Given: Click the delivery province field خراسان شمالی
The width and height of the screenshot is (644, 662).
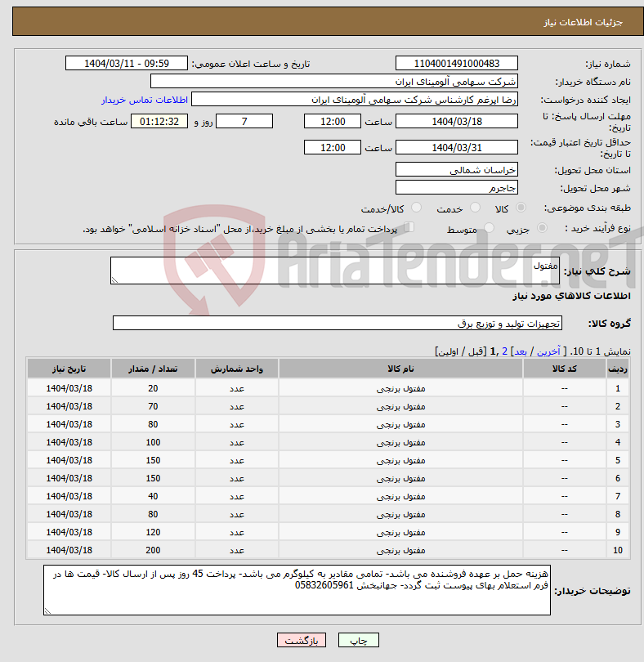Looking at the screenshot, I should [x=457, y=170].
